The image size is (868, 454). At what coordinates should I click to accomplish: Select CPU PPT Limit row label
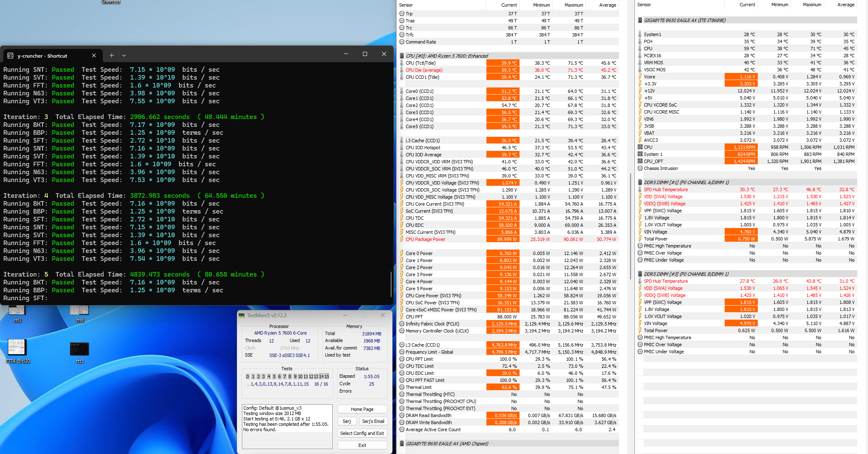pos(419,359)
